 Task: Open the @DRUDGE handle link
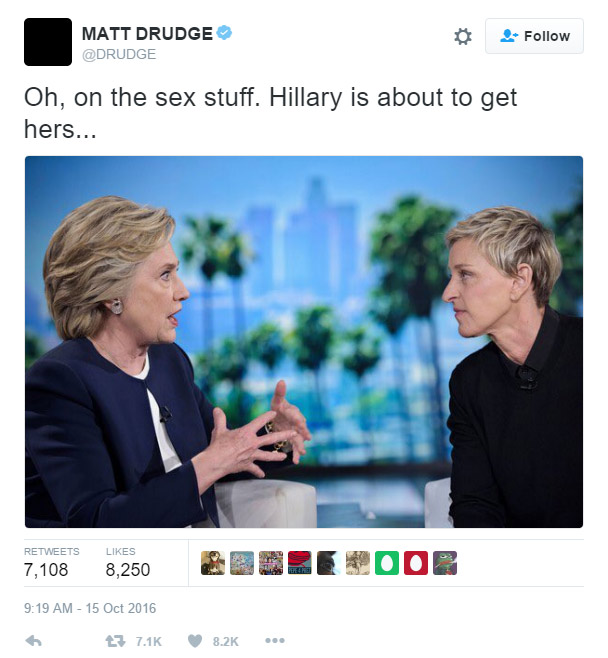point(119,54)
